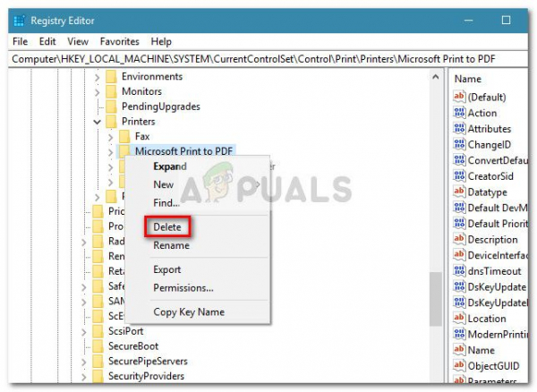
Task: Expand the SecurePipeServers key
Action: [x=84, y=362]
